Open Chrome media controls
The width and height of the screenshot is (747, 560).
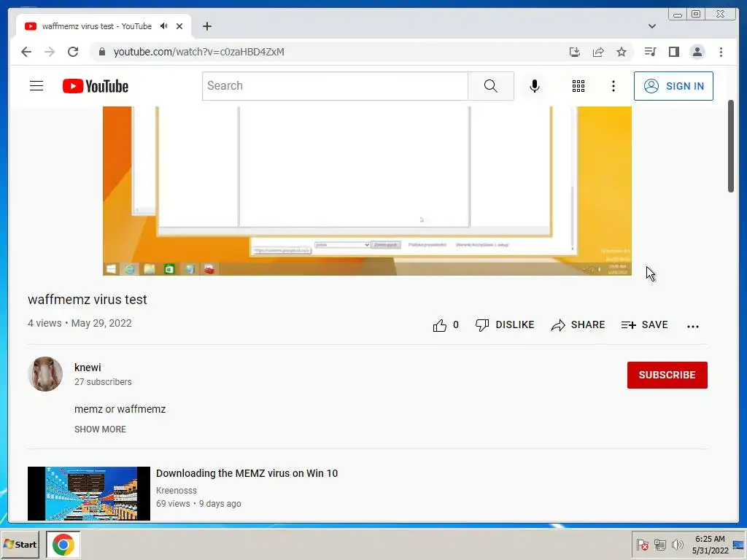pyautogui.click(x=650, y=52)
